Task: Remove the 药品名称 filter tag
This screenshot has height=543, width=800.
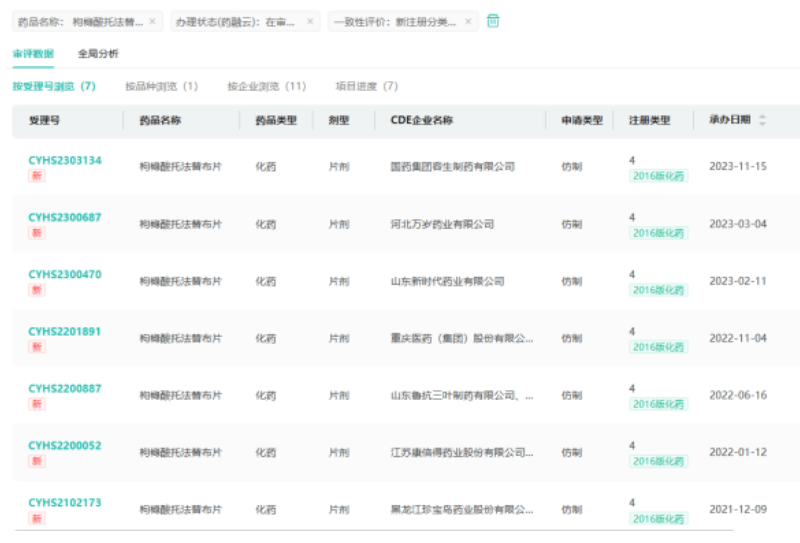Action: 152,21
